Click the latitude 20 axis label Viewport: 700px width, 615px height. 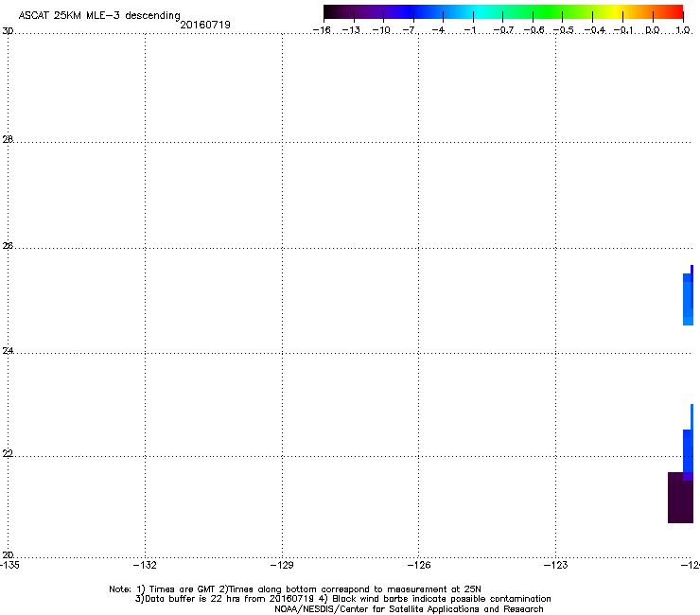click(x=8, y=554)
